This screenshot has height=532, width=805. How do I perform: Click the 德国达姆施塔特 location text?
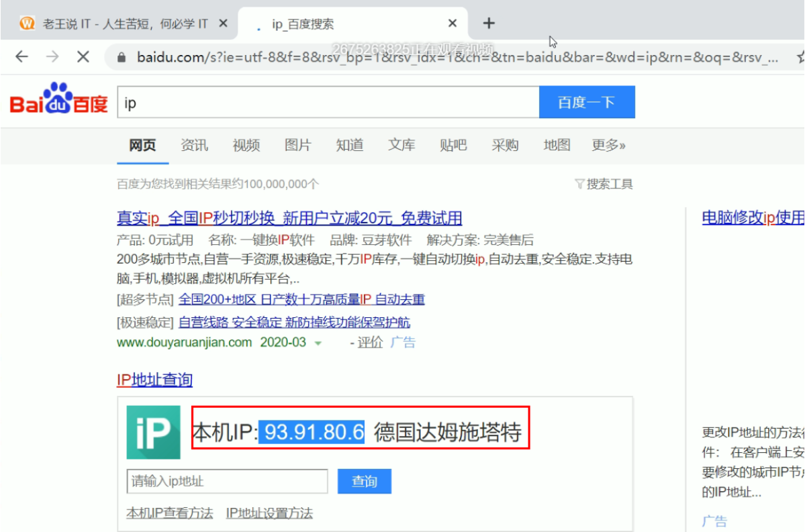click(x=448, y=432)
